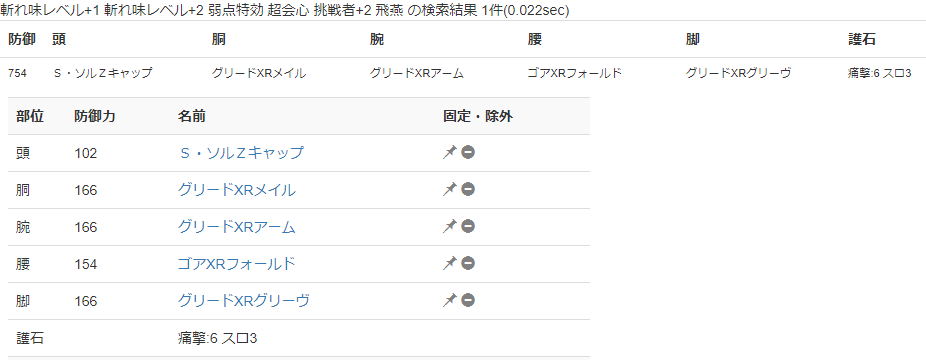Exclude S・ソルZキャップ with minus icon
Screen dimensions: 926x360
[x=468, y=152]
